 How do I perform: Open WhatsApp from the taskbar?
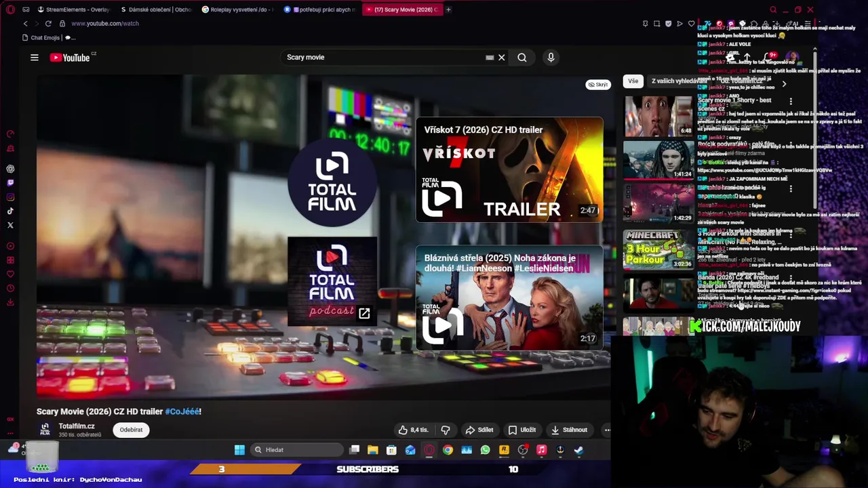coord(486,450)
